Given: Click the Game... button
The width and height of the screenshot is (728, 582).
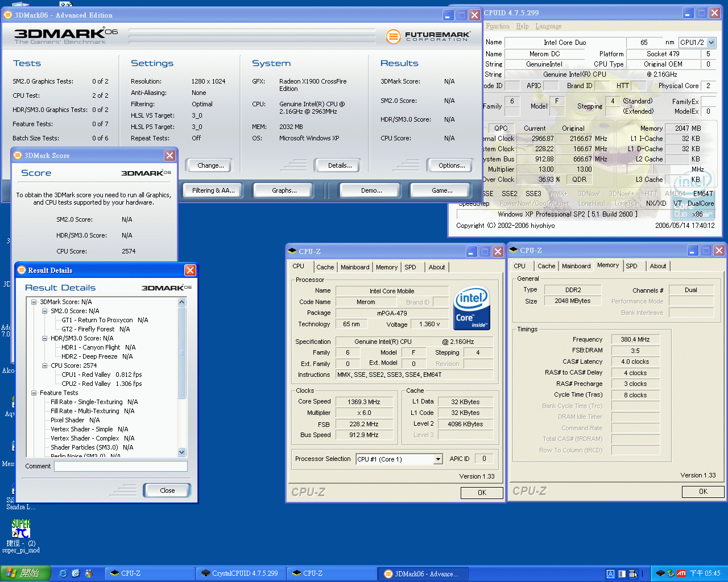Looking at the screenshot, I should click(x=442, y=190).
